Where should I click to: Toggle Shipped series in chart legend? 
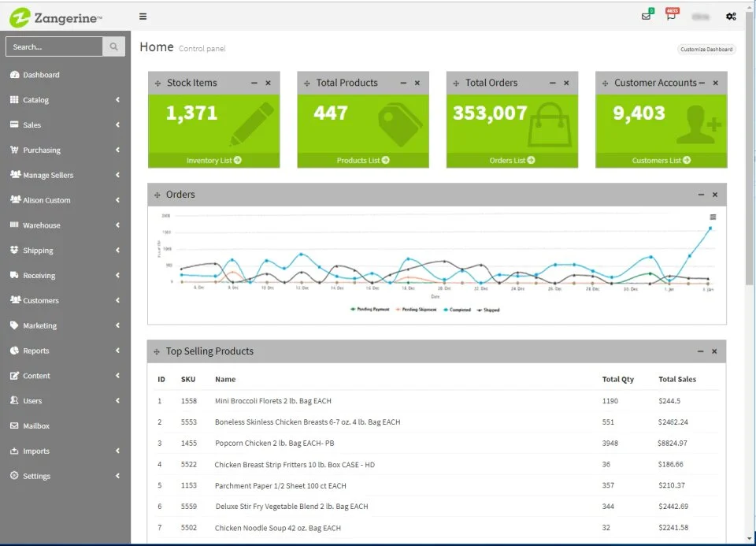click(488, 310)
